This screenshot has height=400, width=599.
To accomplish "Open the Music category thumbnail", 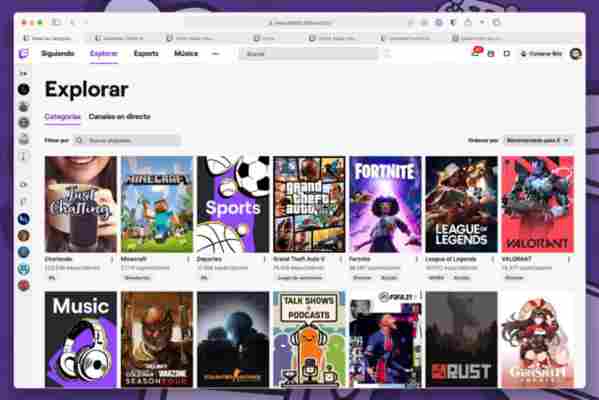I will (81, 340).
